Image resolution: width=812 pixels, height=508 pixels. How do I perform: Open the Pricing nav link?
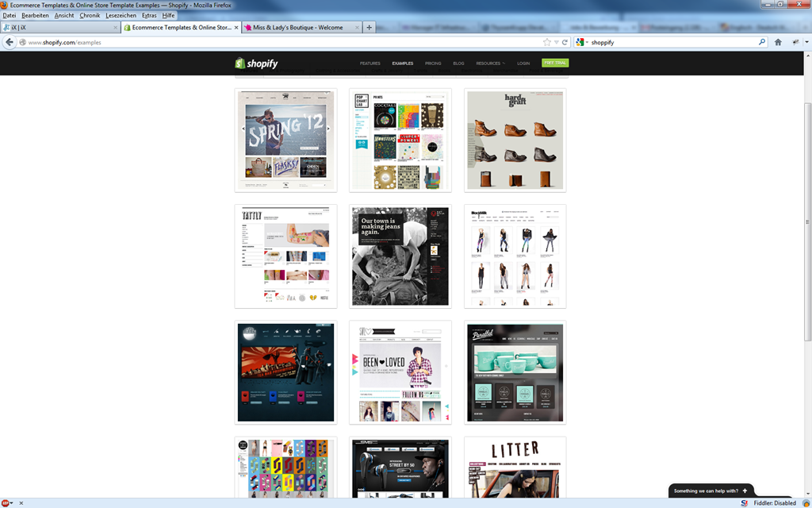(x=433, y=63)
